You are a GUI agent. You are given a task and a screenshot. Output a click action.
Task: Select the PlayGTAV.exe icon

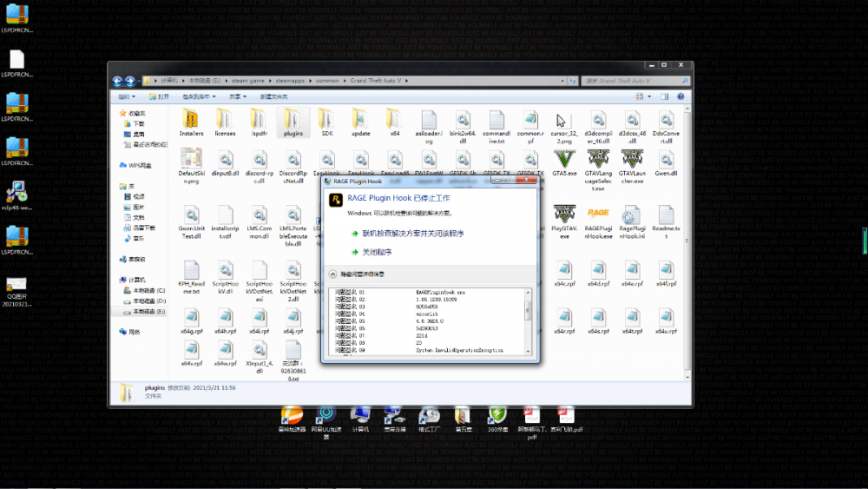(564, 221)
